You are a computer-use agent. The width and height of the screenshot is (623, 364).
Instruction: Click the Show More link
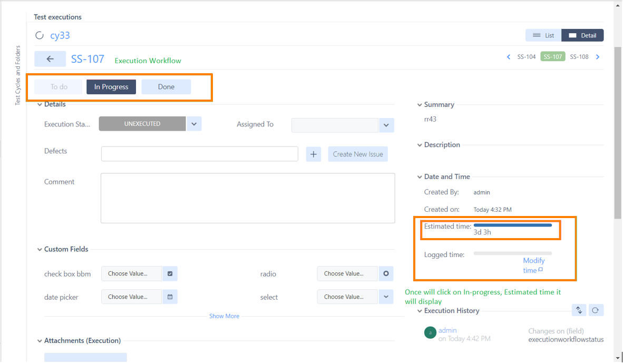coord(224,316)
